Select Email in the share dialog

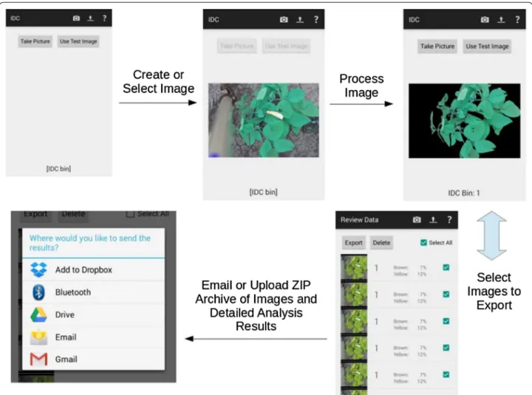[x=93, y=337]
